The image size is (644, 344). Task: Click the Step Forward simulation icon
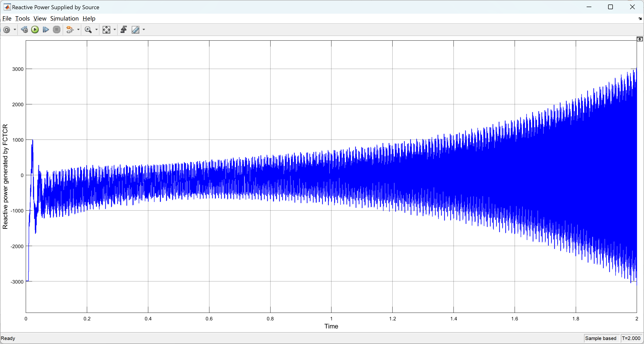coord(46,30)
